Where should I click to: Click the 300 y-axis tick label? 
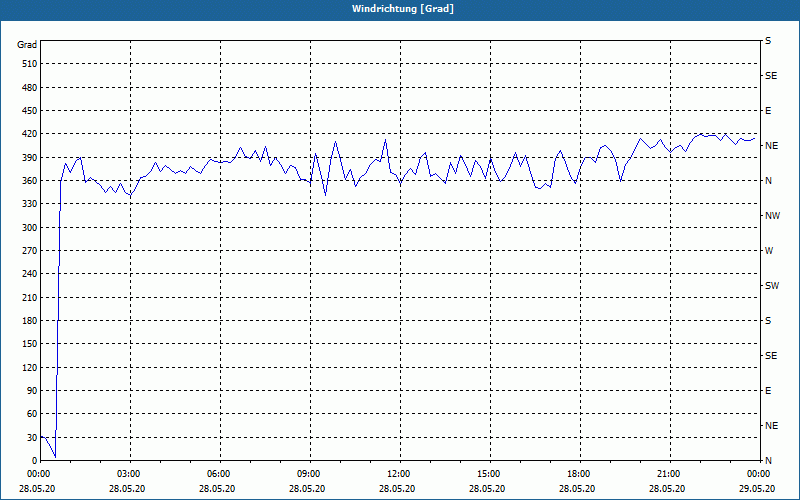30,228
